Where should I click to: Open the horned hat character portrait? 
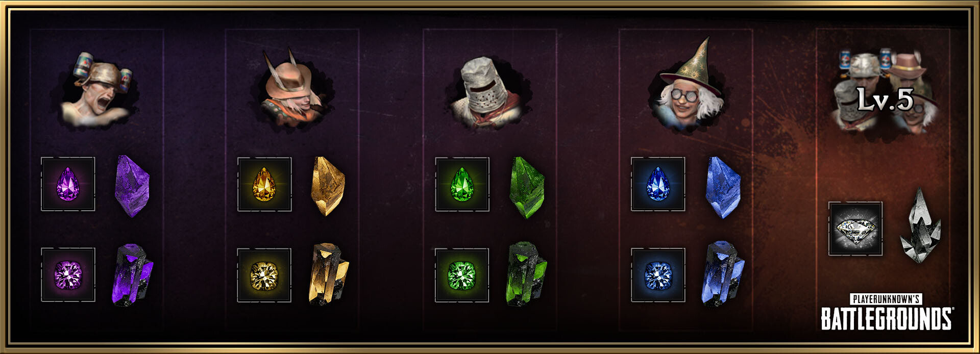click(292, 88)
